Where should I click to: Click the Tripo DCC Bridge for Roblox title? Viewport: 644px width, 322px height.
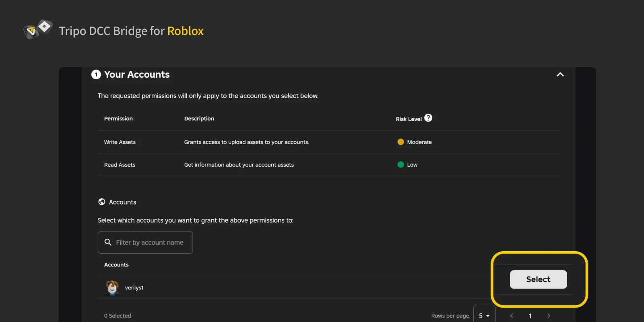click(x=131, y=31)
